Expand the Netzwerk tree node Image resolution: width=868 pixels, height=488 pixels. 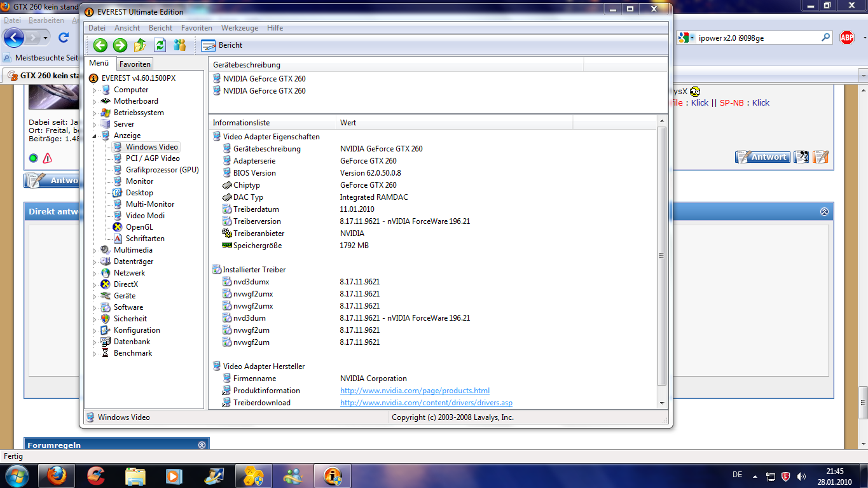pos(95,274)
